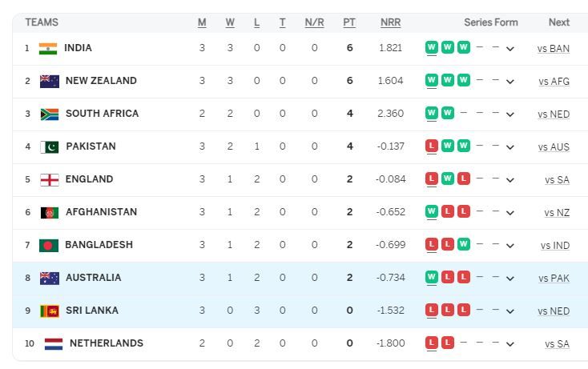The height and width of the screenshot is (369, 588).
Task: Expand the Netherlands row chevron
Action: pyautogui.click(x=510, y=344)
